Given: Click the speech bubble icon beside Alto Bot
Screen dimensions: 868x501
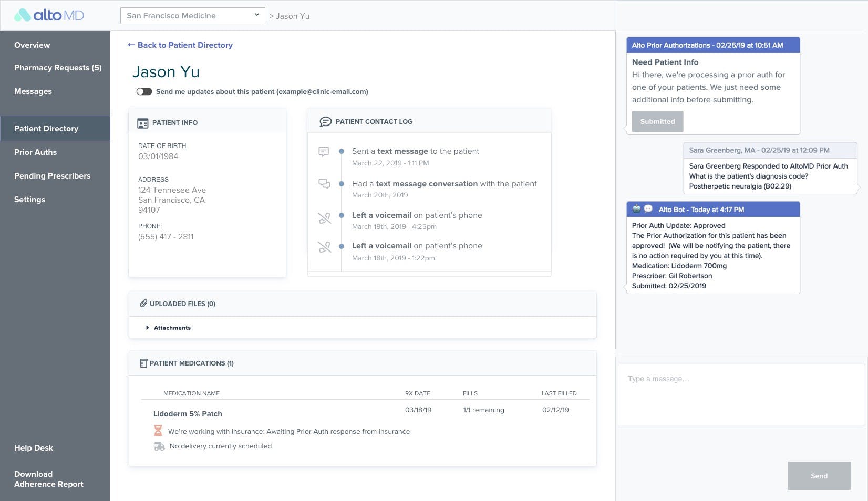Looking at the screenshot, I should [648, 209].
